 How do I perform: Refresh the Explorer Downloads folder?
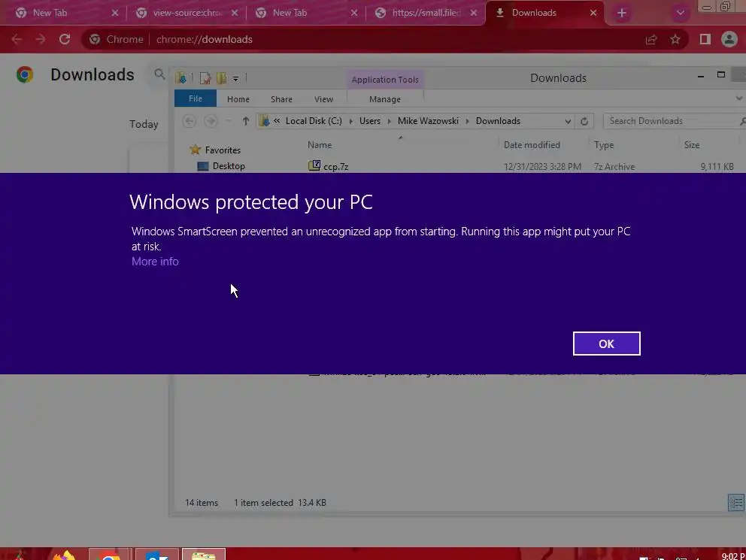584,121
